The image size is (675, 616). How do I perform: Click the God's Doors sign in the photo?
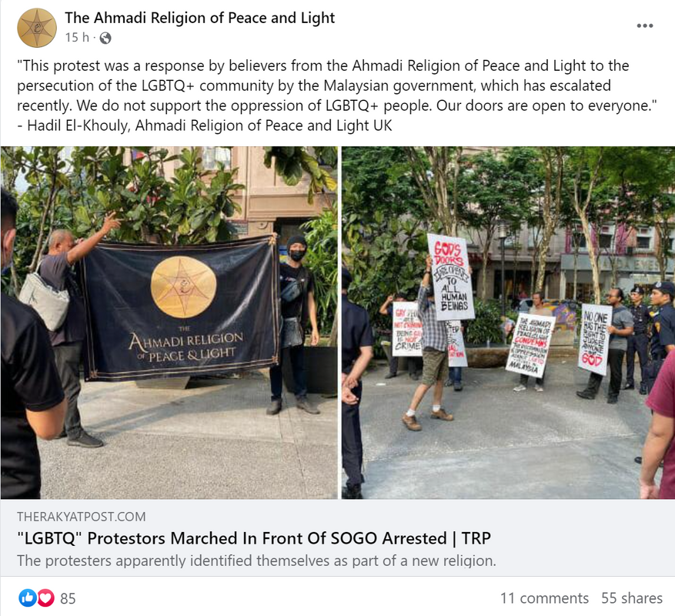(451, 277)
